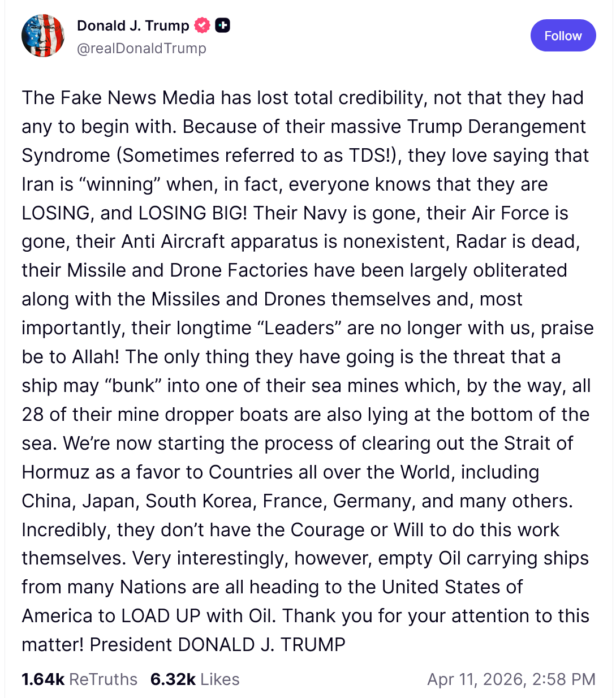The image size is (616, 698).
Task: Click "President DONALD J. TRUMP" signature text
Action: coord(218,645)
